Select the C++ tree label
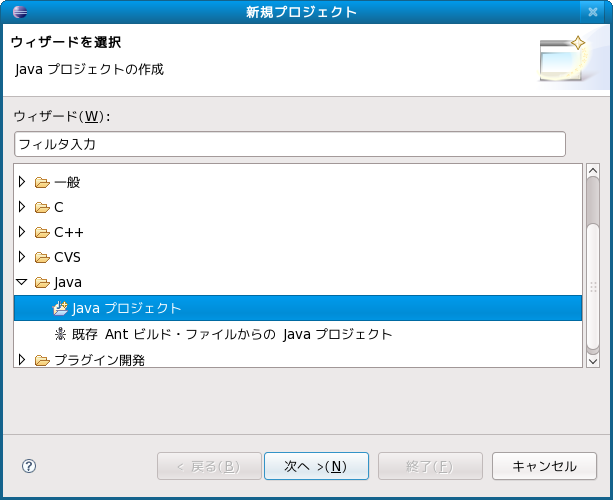This screenshot has width=613, height=500. click(x=69, y=232)
